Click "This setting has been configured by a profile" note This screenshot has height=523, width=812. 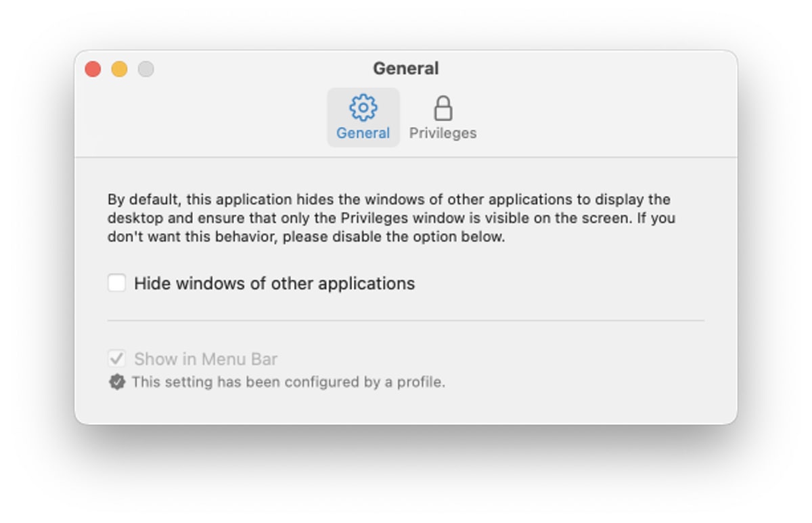(x=288, y=382)
